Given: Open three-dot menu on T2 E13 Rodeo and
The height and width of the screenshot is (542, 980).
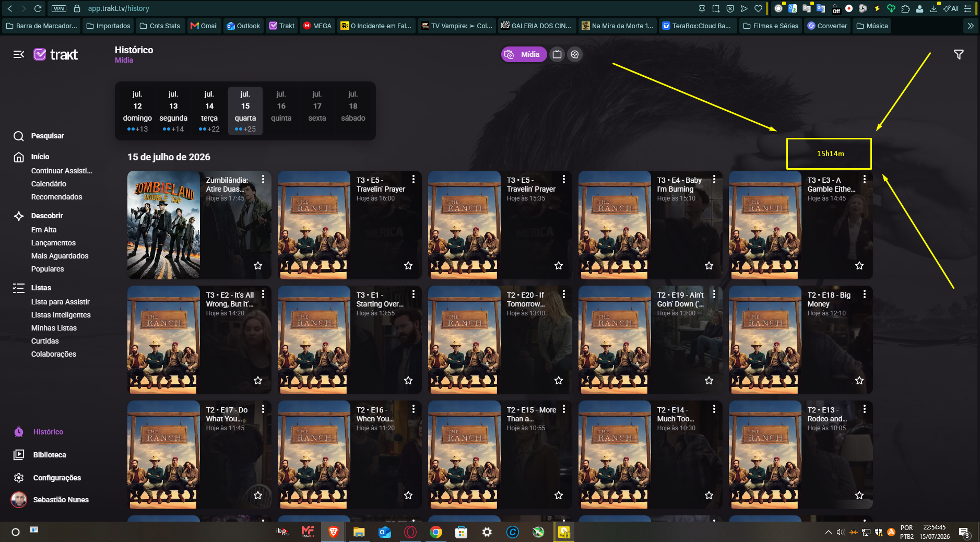Looking at the screenshot, I should [x=865, y=409].
